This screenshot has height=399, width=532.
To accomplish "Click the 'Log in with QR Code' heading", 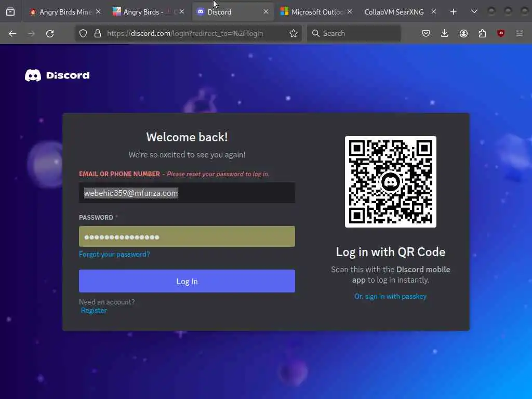I will click(x=391, y=252).
